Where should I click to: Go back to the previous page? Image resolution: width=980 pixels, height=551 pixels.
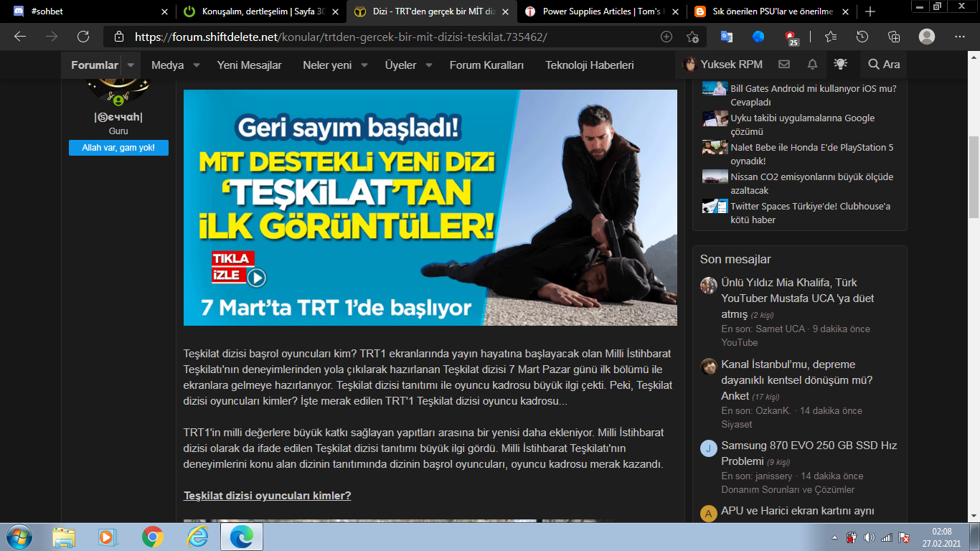(x=19, y=37)
